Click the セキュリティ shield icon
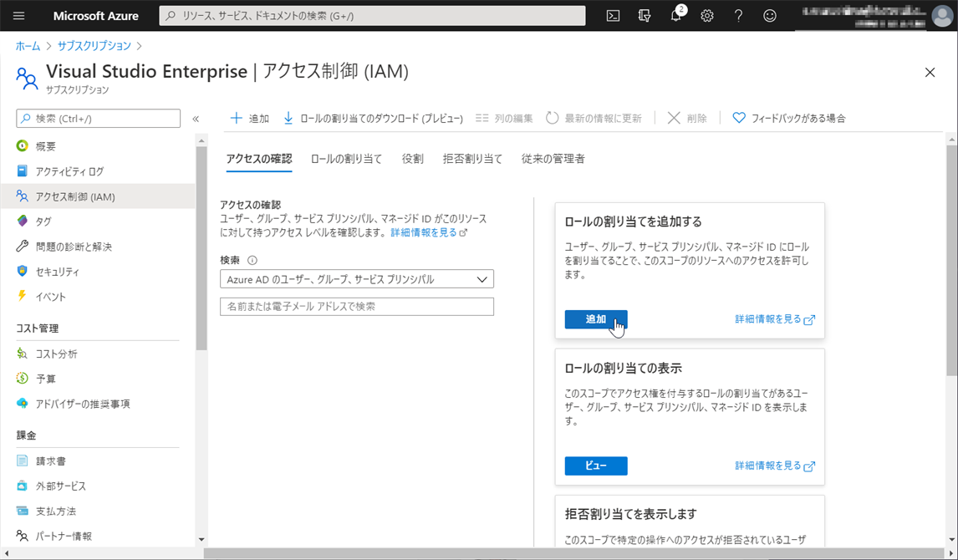This screenshot has height=560, width=958. click(x=22, y=271)
